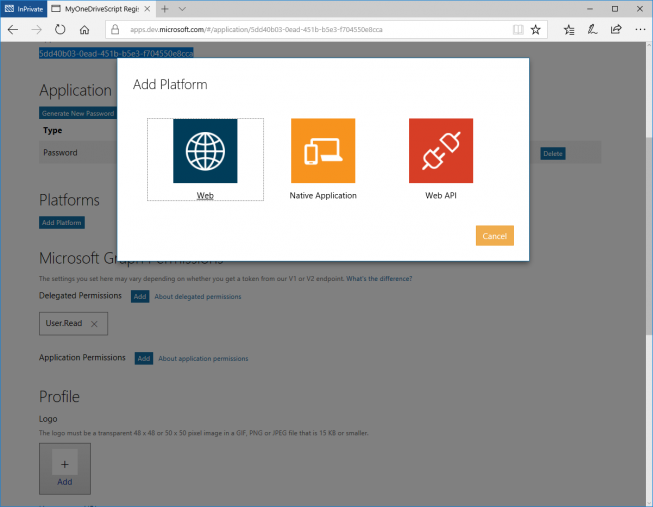
Task: Open the browser home page
Action: point(85,30)
